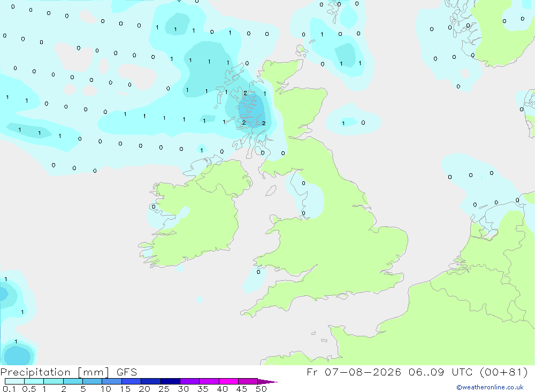Select the 2–5 mm legend color swatch
The width and height of the screenshot is (535, 392).
(x=73, y=381)
